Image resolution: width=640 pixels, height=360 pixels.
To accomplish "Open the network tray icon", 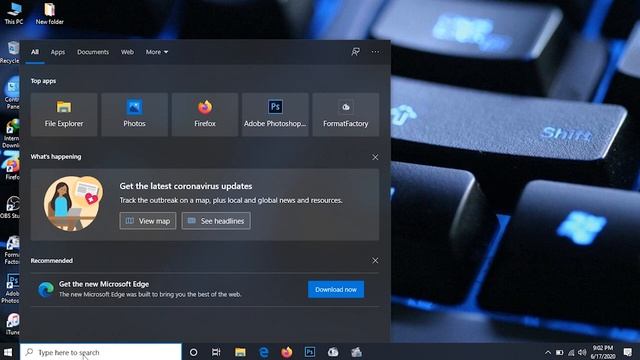I will click(571, 353).
